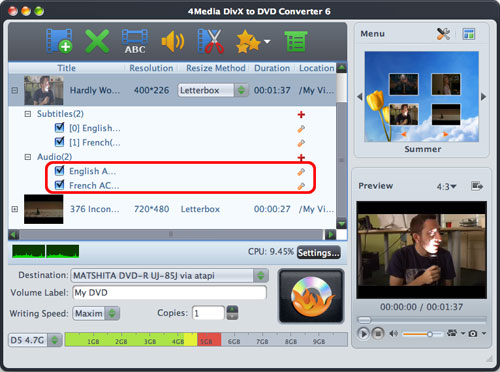Image resolution: width=500 pixels, height=372 pixels.
Task: Collapse the Hardly Wo... video row
Action: [15, 90]
